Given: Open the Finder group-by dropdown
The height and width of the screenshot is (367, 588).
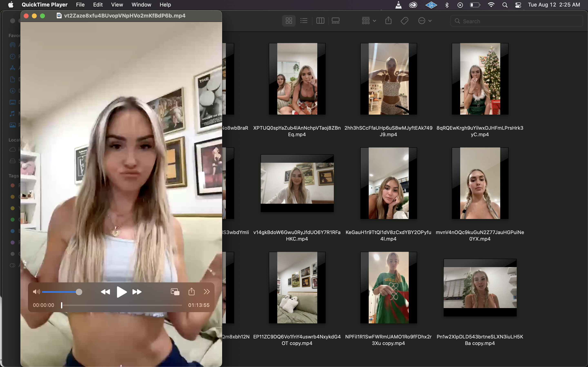Looking at the screenshot, I should 369,21.
